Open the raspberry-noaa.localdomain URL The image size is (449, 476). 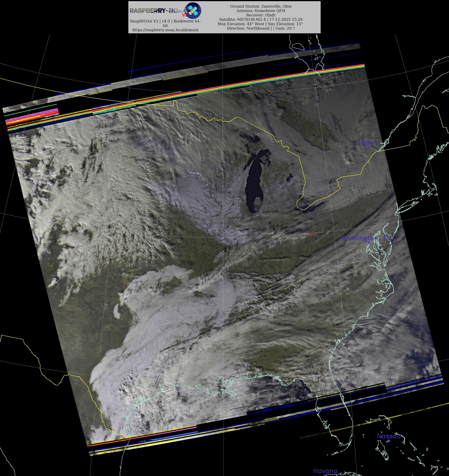click(165, 30)
